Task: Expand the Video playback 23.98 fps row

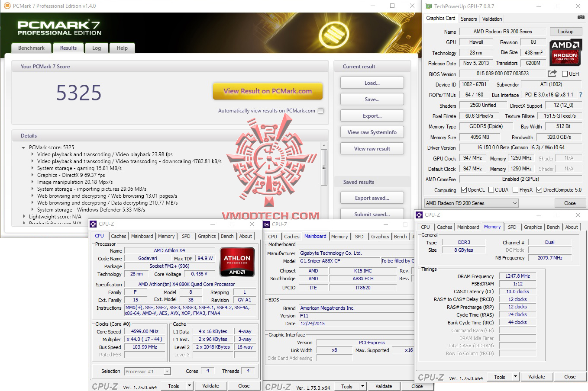Action: [x=32, y=154]
